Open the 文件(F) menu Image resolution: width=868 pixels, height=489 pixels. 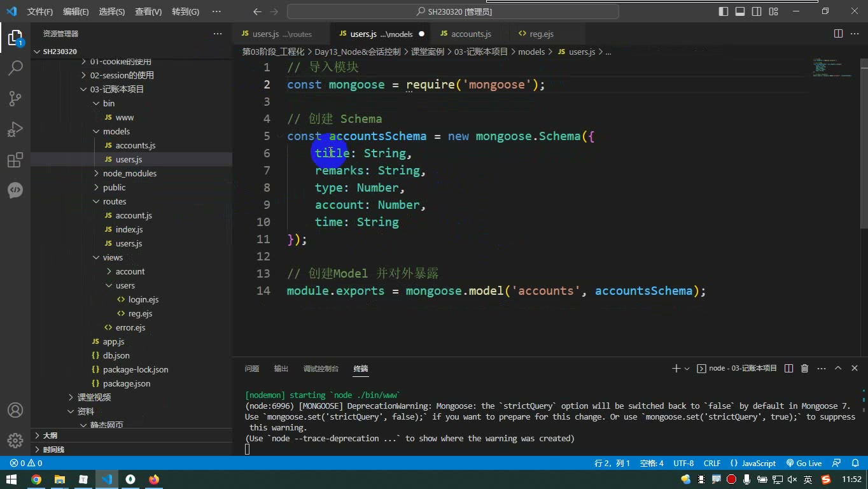(x=40, y=11)
